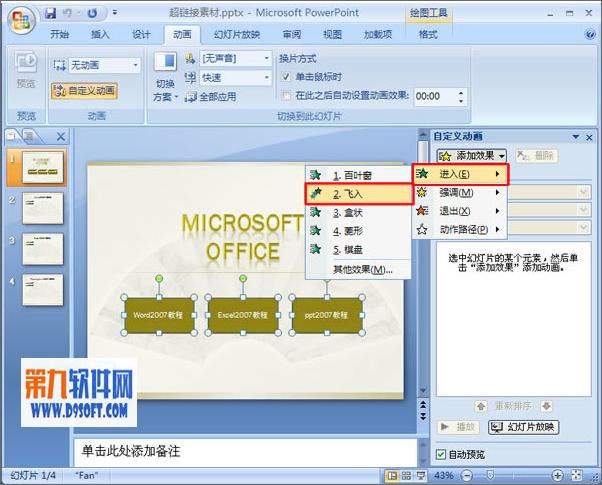Screen dimensions: 602x485
Task: Start slide show from status bar icon
Action: [421, 476]
